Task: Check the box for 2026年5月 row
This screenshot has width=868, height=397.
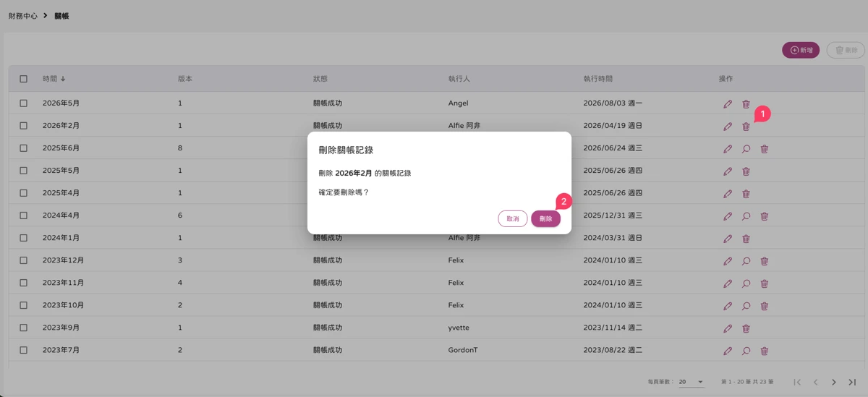Action: pyautogui.click(x=24, y=103)
